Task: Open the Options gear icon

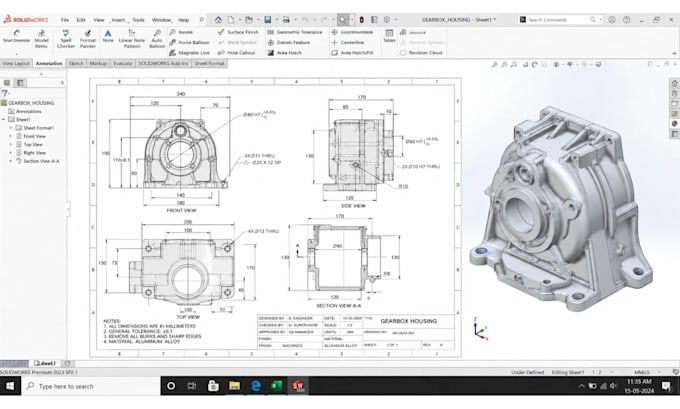Action: click(x=387, y=20)
